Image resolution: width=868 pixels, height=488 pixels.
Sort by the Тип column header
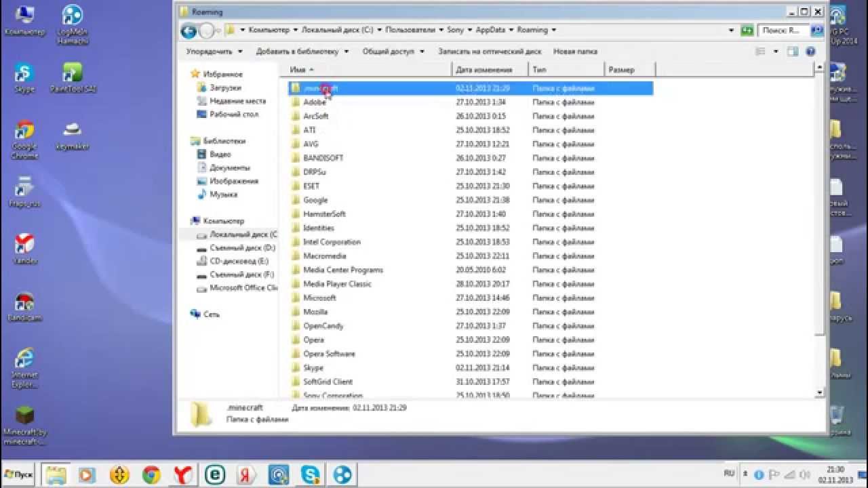point(566,70)
